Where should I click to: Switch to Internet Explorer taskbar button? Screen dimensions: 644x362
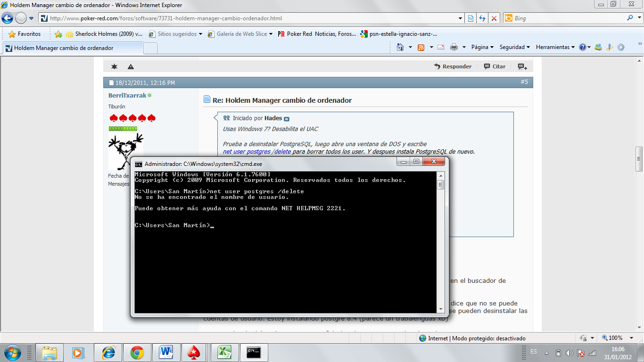[x=108, y=353]
